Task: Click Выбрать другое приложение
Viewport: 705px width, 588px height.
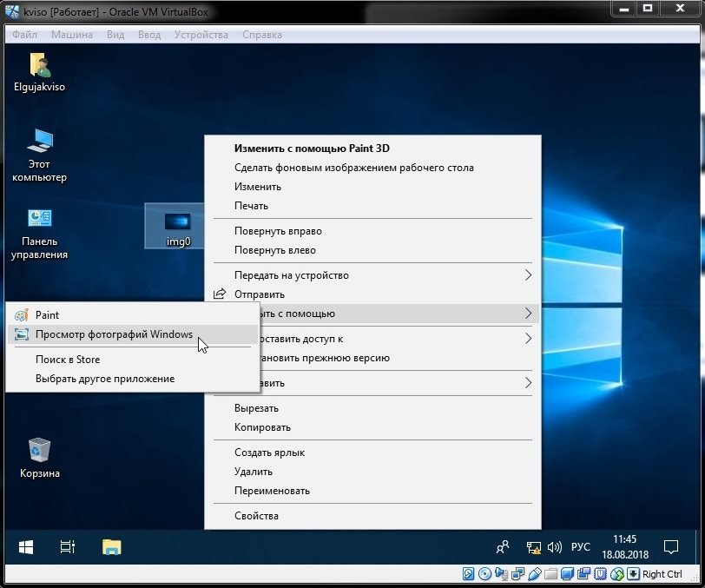Action: [x=133, y=379]
